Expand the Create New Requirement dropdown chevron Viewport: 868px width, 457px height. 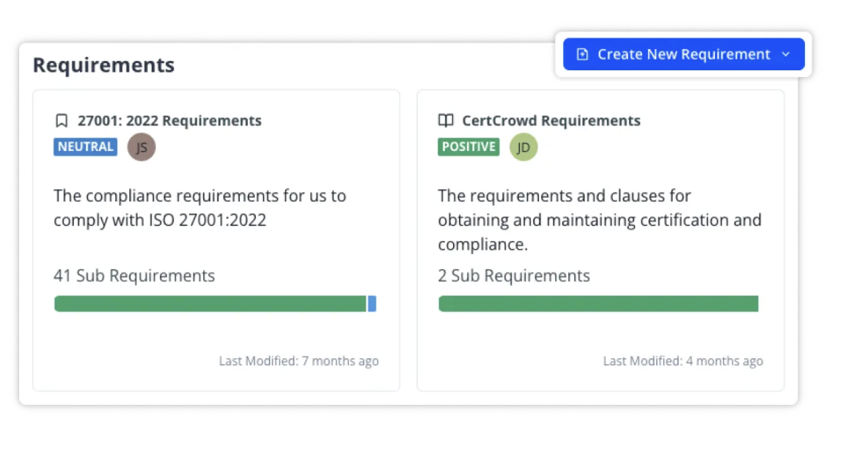[x=786, y=54]
